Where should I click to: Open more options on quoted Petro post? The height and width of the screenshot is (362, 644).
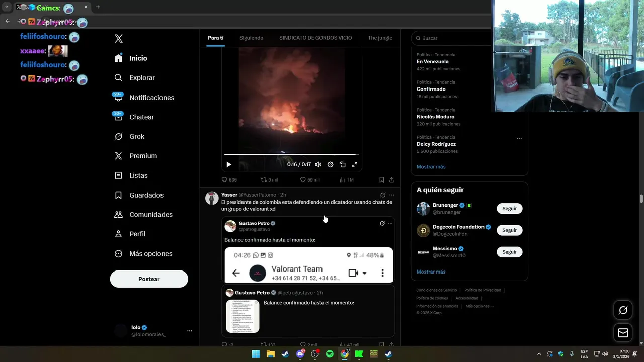coord(390,223)
